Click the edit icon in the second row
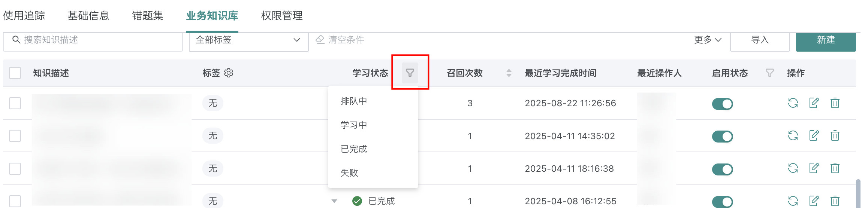868x208 pixels. point(814,135)
